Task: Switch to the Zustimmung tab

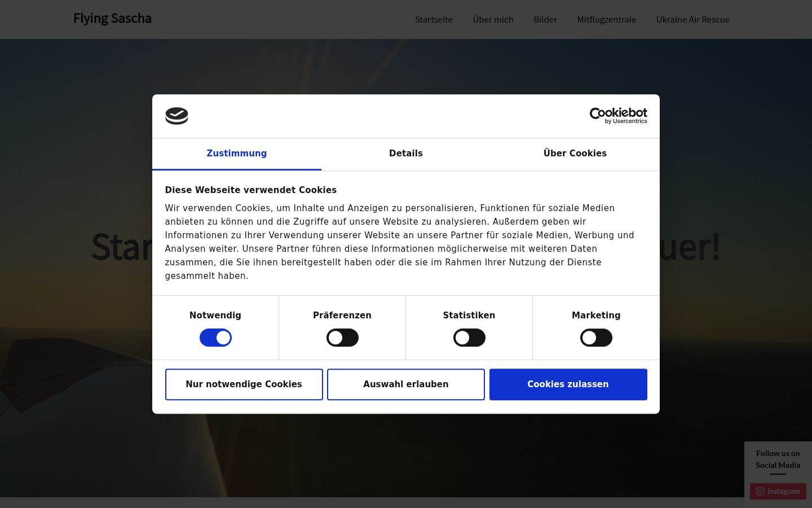Action: 237,154
